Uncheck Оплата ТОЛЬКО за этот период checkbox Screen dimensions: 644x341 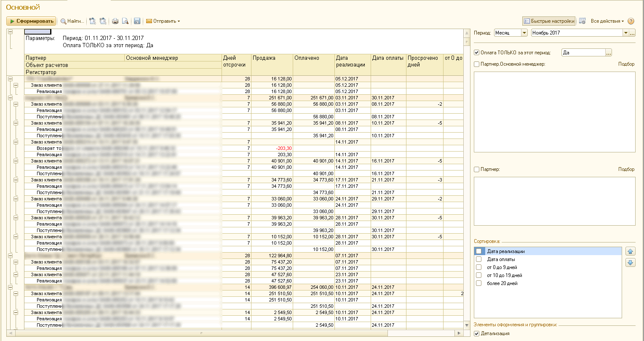point(477,53)
